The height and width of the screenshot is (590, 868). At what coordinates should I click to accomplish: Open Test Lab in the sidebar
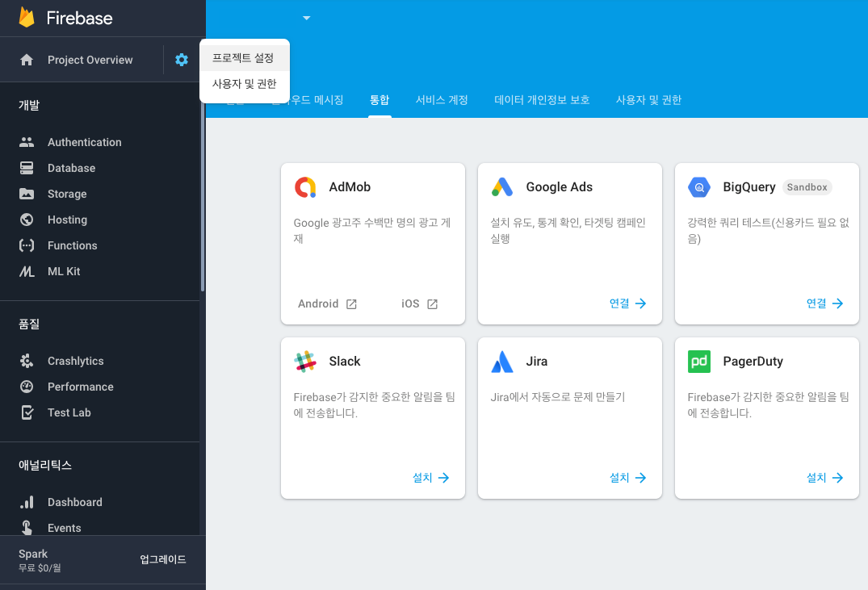click(69, 412)
